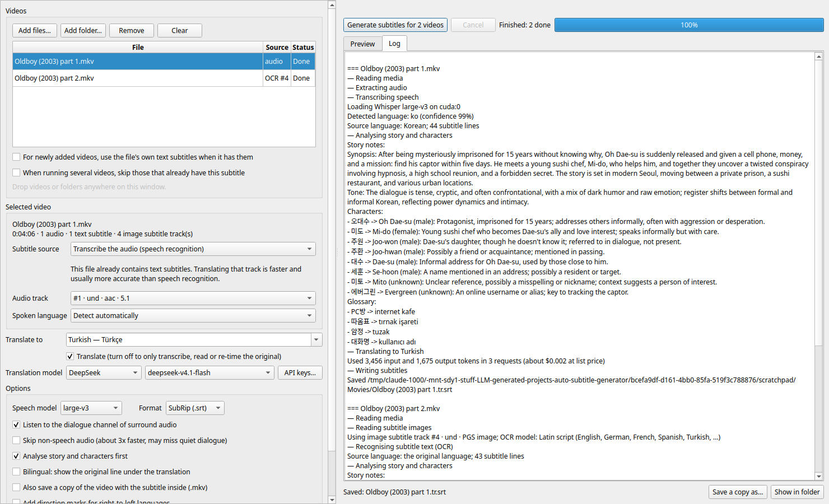Click Save a copy as...
The width and height of the screenshot is (829, 504).
pyautogui.click(x=738, y=492)
